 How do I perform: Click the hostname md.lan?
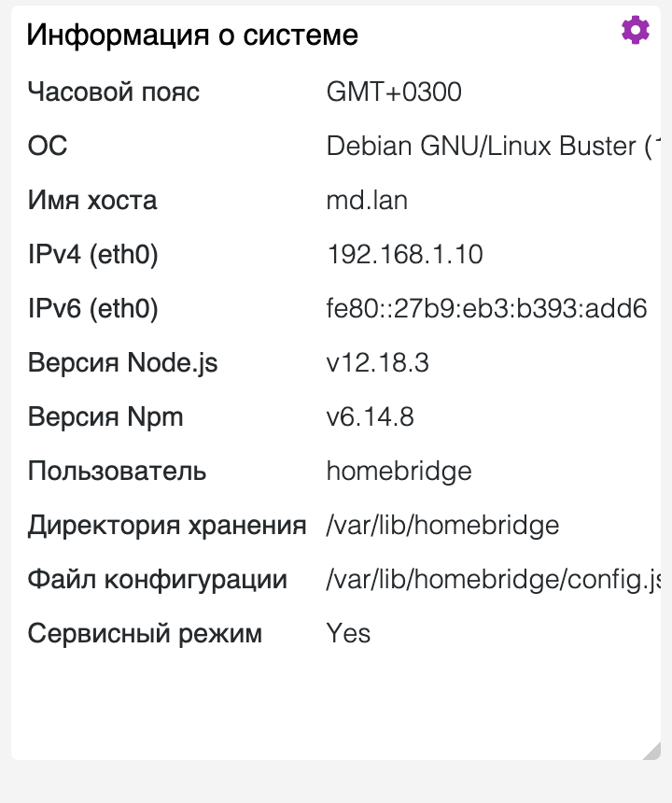pos(367,200)
